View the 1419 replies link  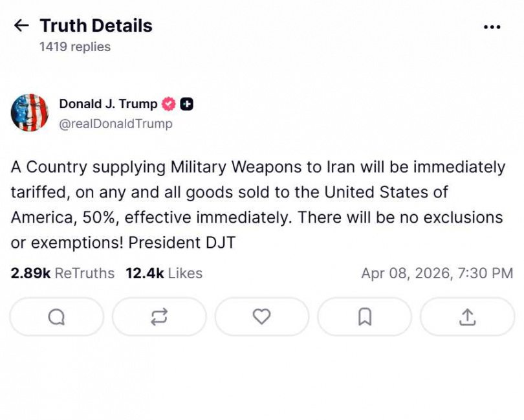[74, 46]
